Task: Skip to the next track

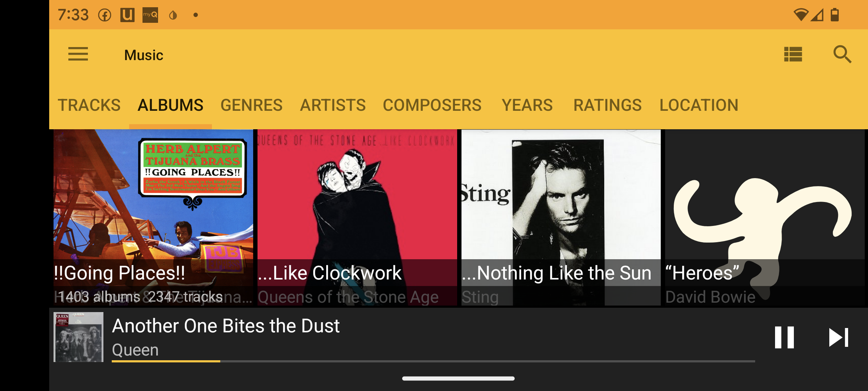Action: (x=838, y=337)
